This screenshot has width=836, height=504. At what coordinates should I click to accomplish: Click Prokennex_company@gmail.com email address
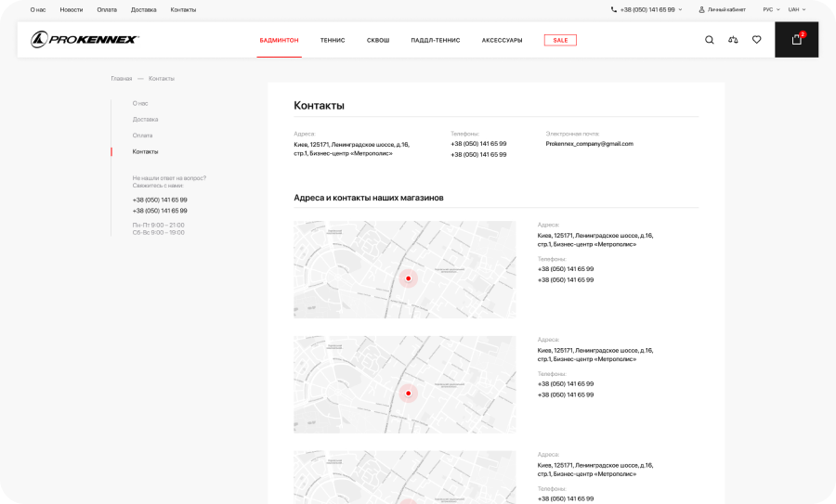[590, 144]
